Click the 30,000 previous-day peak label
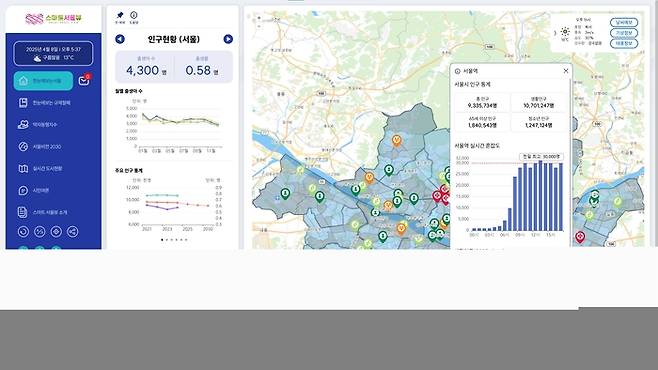Image resolution: width=658 pixels, height=370 pixels. pos(541,156)
